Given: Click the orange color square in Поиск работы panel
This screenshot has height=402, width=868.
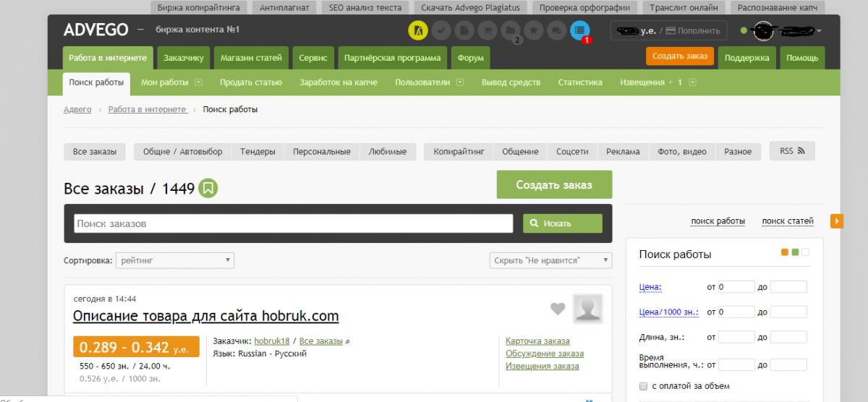Looking at the screenshot, I should click(785, 252).
